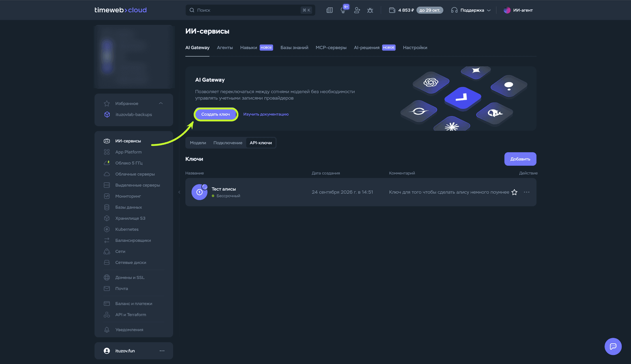This screenshot has height=364, width=631.
Task: Focus the Поиск search field
Action: pyautogui.click(x=250, y=10)
